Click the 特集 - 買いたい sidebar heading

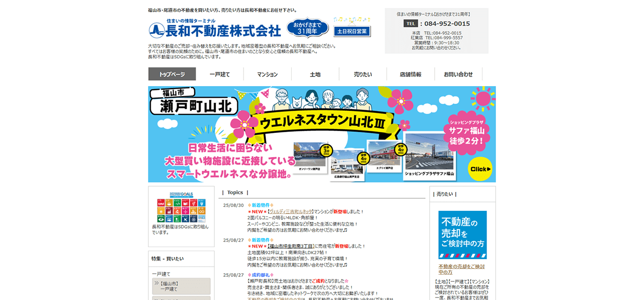tap(168, 259)
